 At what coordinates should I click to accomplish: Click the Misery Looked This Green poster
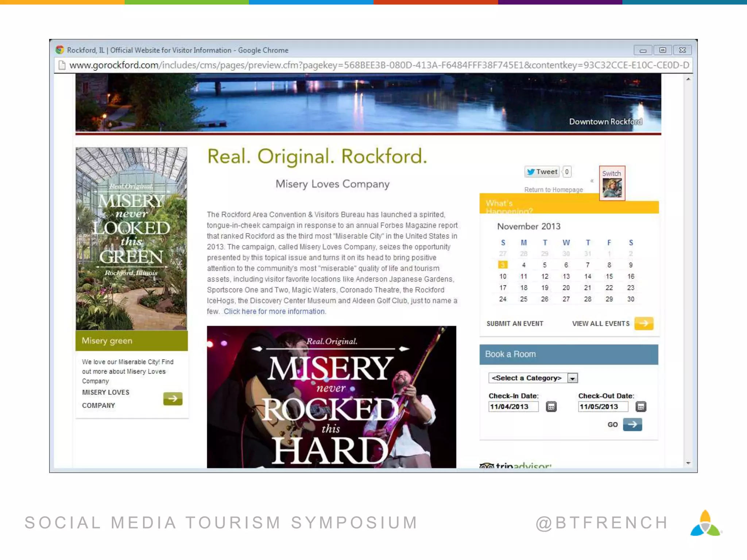131,238
